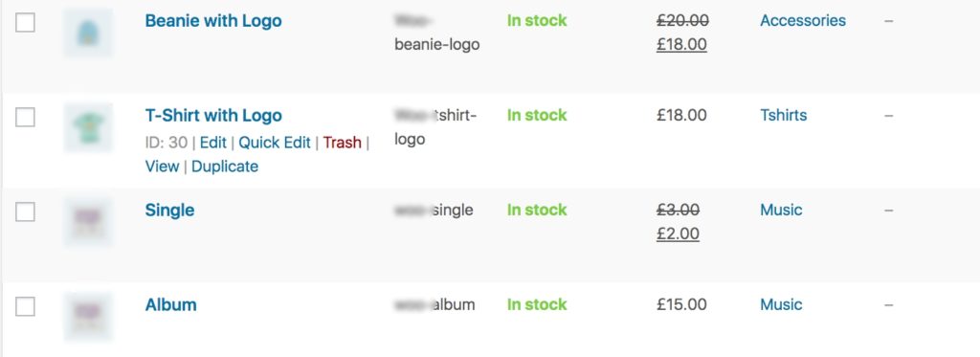Click the Single product thumbnail

click(x=88, y=222)
